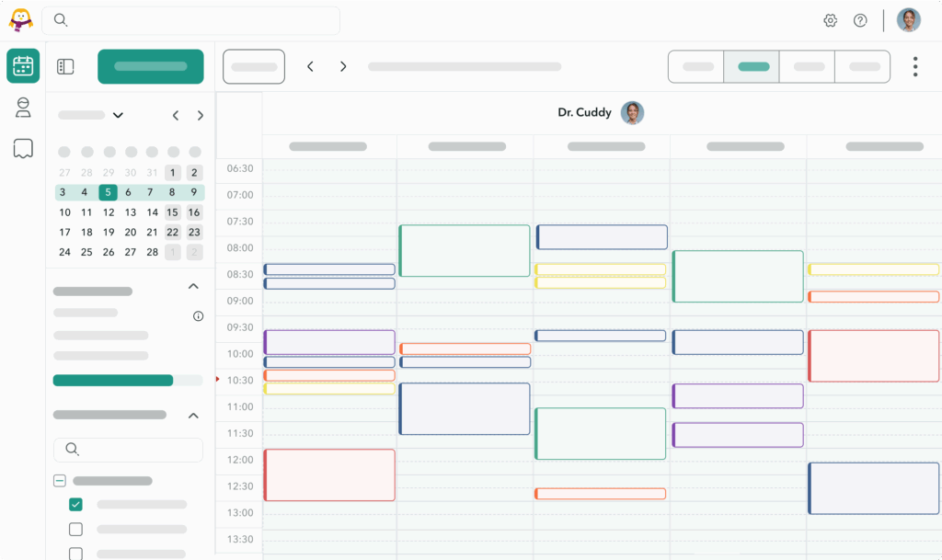This screenshot has width=942, height=560.
Task: Switch to the selected teal view tab
Action: [x=752, y=66]
